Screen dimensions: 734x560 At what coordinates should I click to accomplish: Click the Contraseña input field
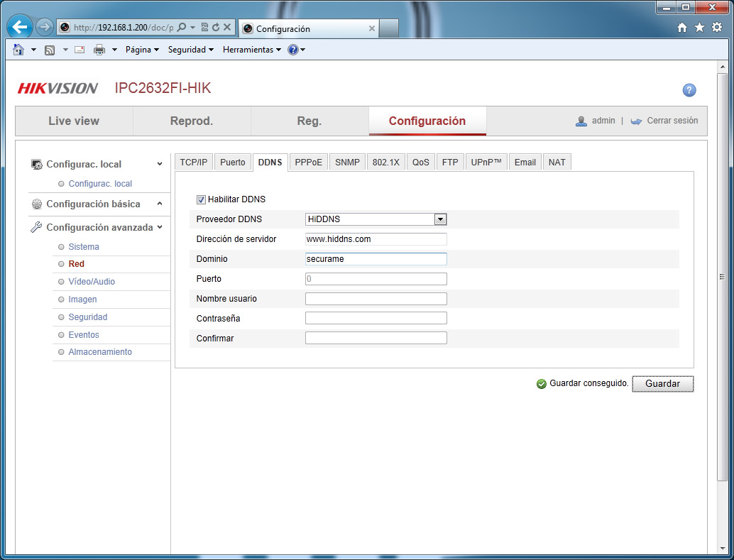pos(376,319)
